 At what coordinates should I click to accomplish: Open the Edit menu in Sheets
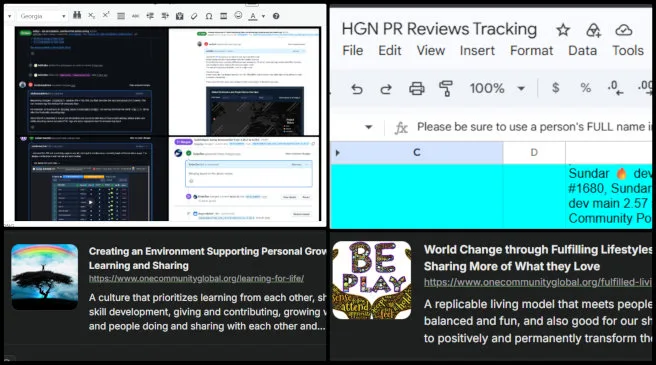click(390, 51)
